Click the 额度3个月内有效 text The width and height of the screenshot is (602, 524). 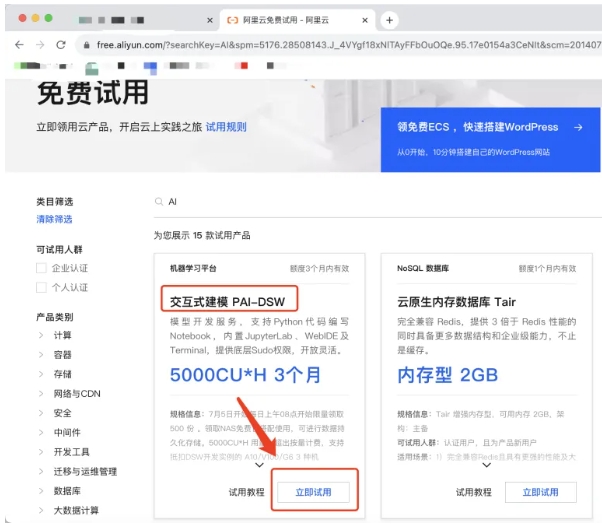pos(319,268)
